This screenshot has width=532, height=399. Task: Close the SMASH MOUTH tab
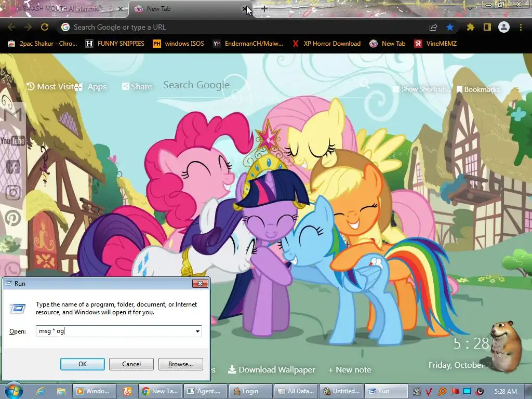coord(120,9)
